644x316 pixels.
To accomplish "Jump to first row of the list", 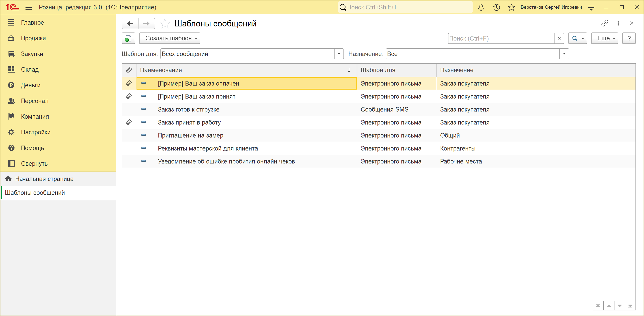I will pyautogui.click(x=598, y=306).
